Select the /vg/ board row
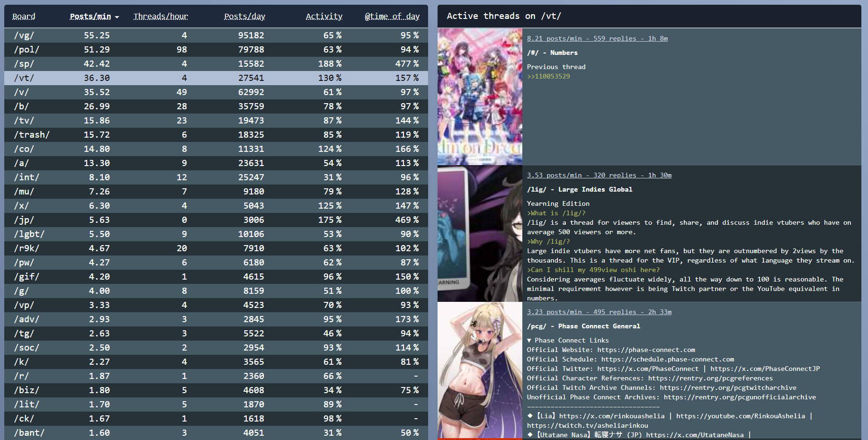 coord(216,35)
